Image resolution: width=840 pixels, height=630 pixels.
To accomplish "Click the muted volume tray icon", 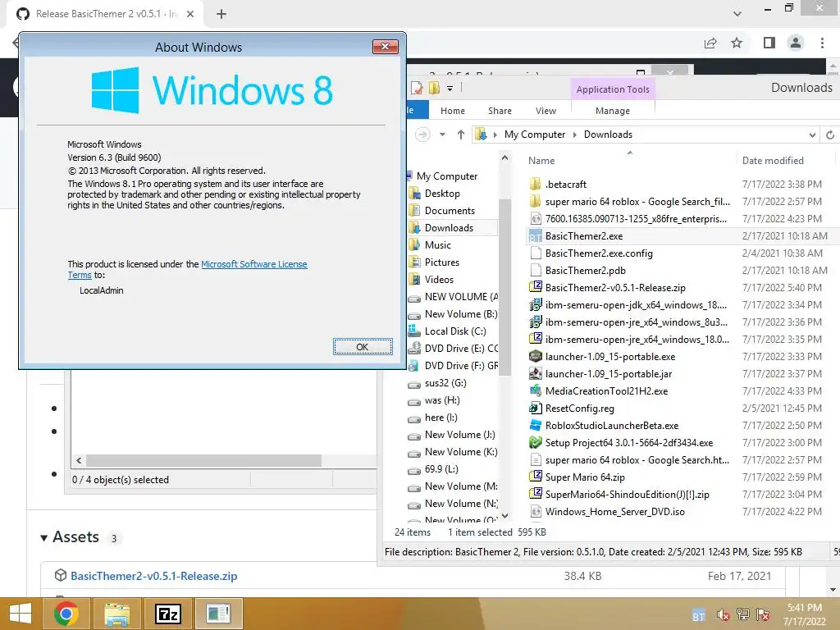I will tap(723, 615).
